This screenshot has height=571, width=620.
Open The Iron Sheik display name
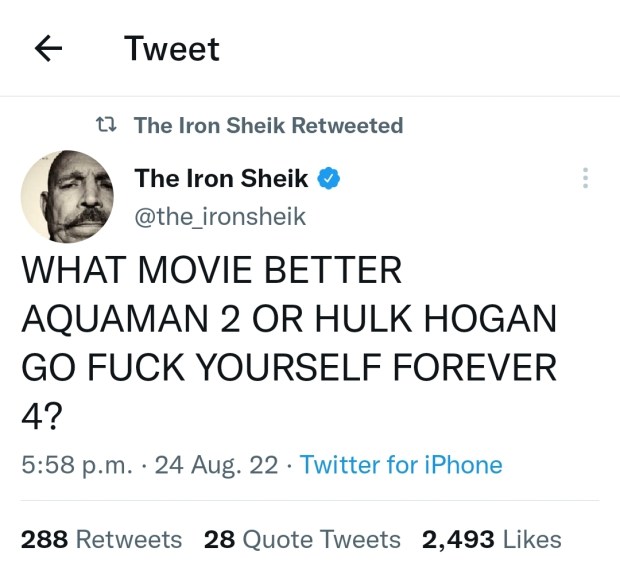[221, 179]
